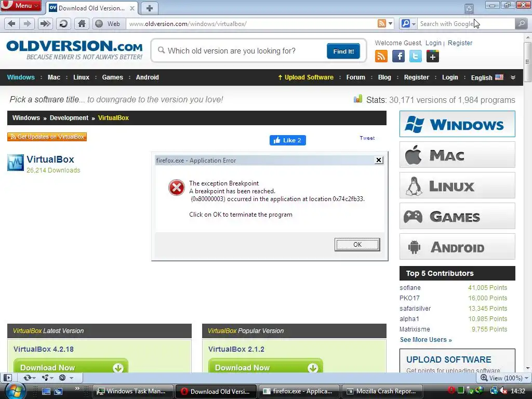Click Development in the breadcrumb

(x=69, y=118)
